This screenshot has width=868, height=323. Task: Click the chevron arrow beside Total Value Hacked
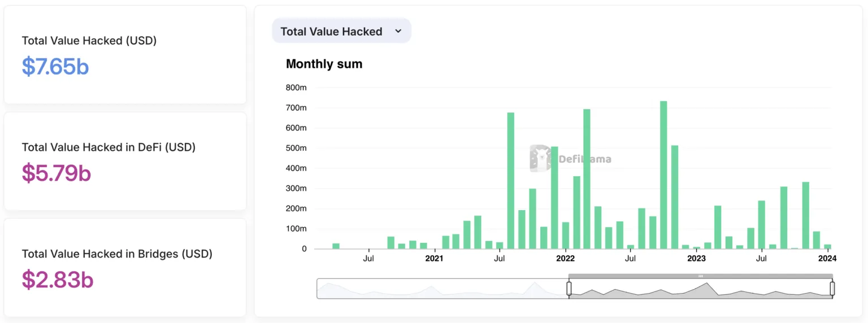tap(398, 31)
